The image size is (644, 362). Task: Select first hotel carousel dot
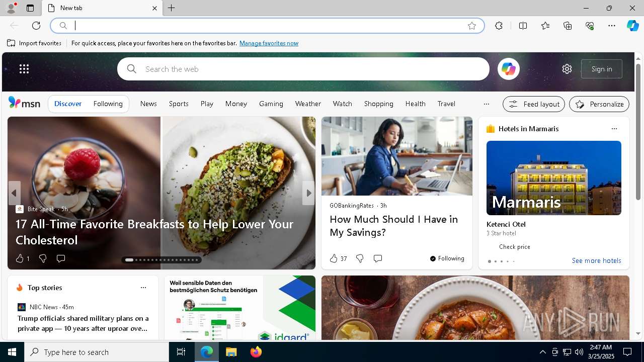click(490, 261)
